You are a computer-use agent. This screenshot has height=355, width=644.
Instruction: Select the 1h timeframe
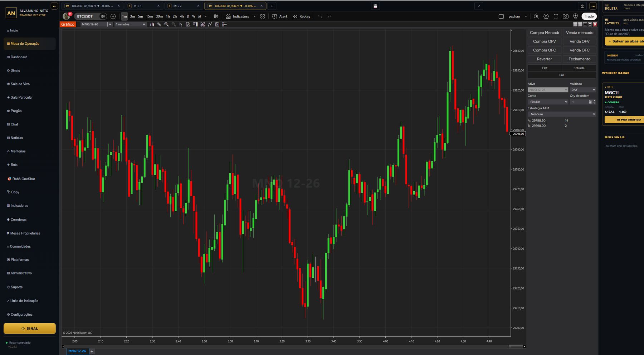tap(168, 16)
